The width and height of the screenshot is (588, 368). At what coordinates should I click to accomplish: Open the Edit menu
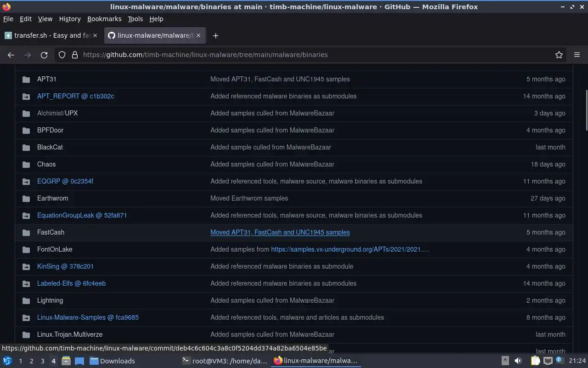tap(26, 19)
